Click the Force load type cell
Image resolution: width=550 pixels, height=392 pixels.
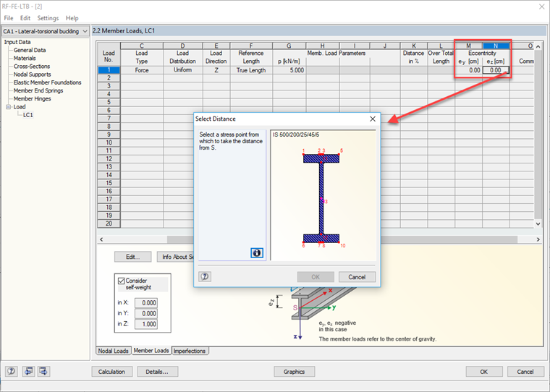tap(142, 70)
